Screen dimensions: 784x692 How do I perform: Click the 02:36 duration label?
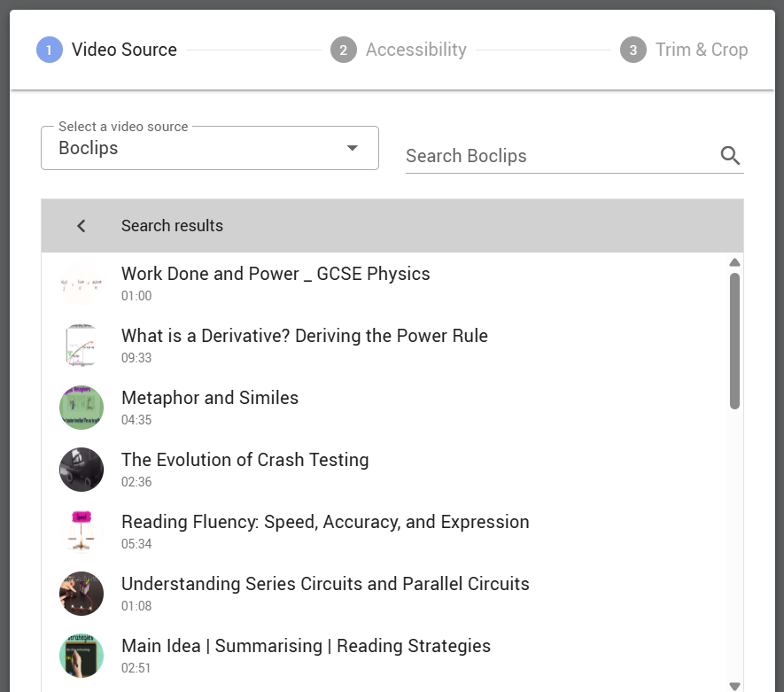(x=136, y=482)
